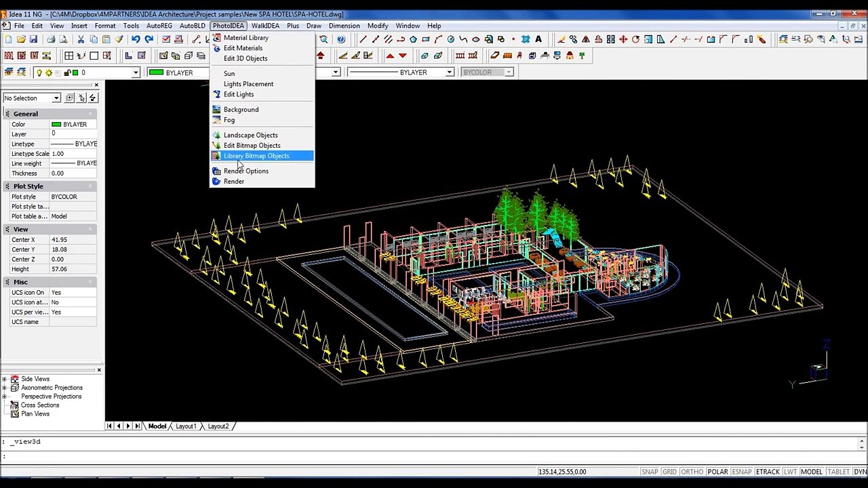Screen dimensions: 868x488
Task: Toggle ORTHO mode in status bar
Action: (x=692, y=472)
